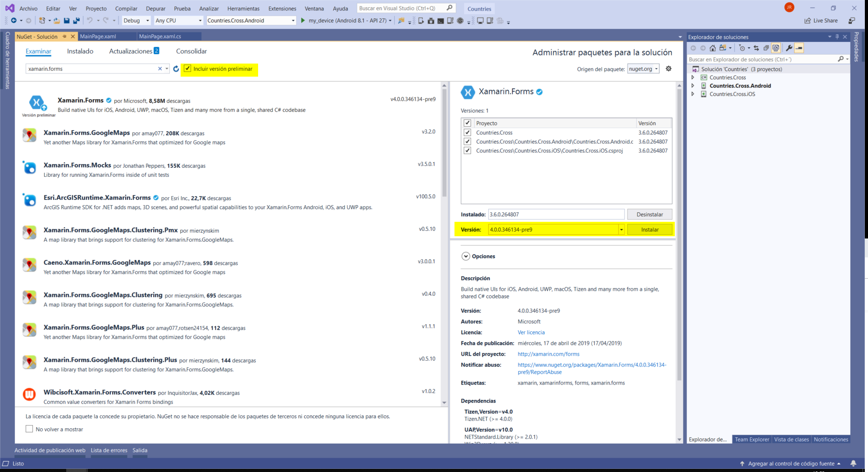The height and width of the screenshot is (472, 868).
Task: Click the Android device manager icon in toolbar
Action: click(421, 20)
